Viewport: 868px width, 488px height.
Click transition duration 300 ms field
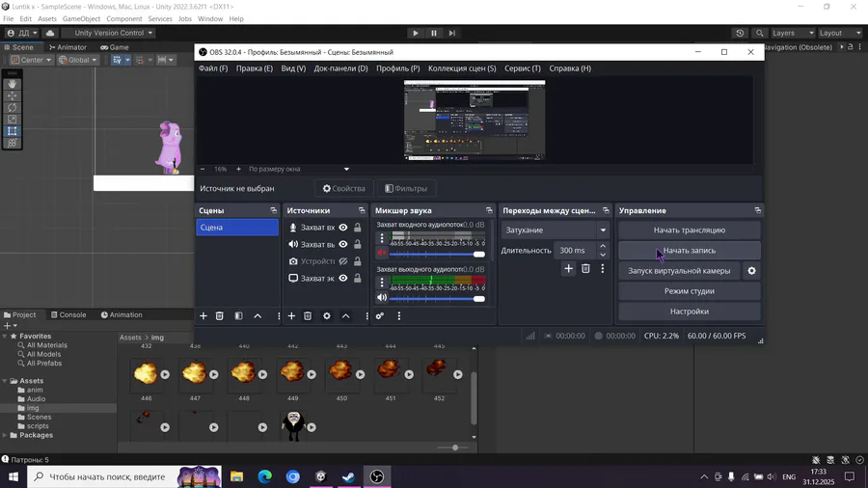576,251
